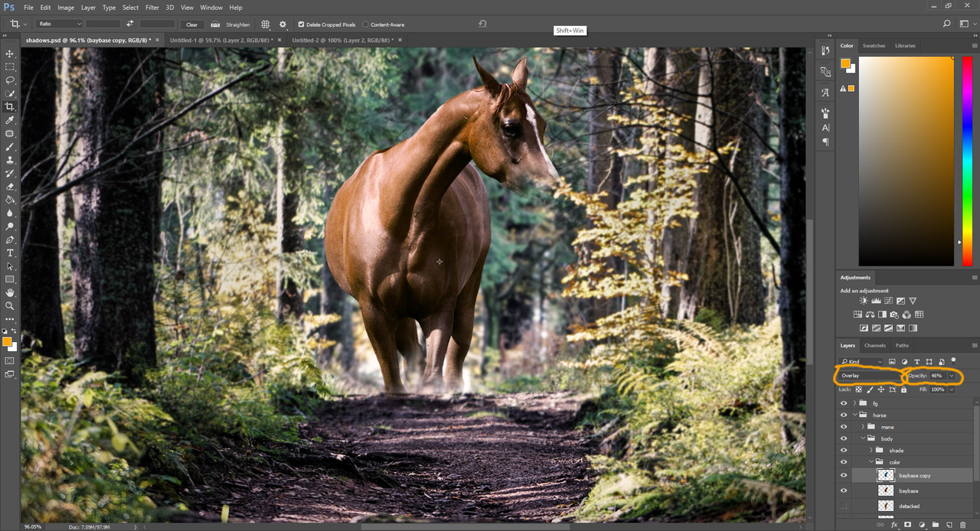Screen dimensions: 980x531
Task: Add a Brightness/Contrast adjustment
Action: [864, 301]
